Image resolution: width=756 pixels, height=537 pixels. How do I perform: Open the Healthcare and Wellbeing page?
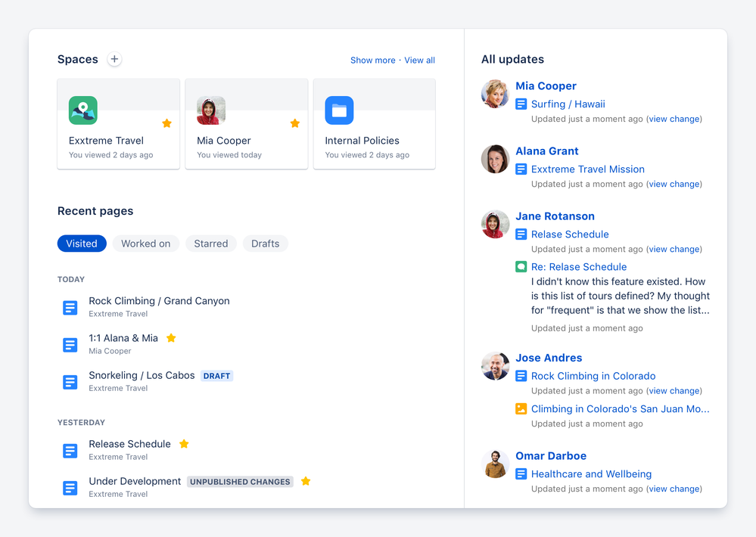point(591,474)
